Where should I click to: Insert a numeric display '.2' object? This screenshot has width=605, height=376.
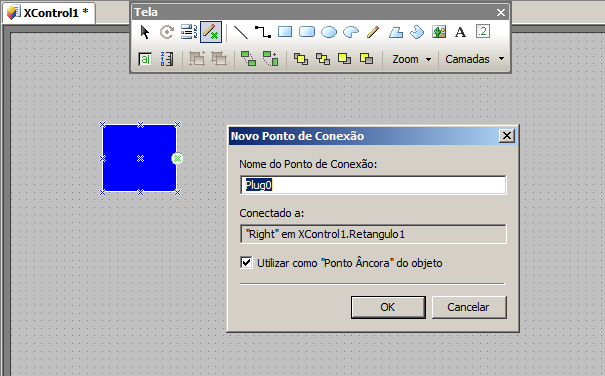(x=483, y=31)
